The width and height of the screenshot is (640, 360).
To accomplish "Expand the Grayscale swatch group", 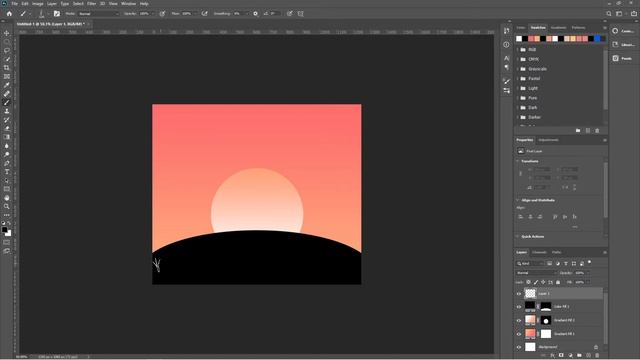I will click(518, 69).
